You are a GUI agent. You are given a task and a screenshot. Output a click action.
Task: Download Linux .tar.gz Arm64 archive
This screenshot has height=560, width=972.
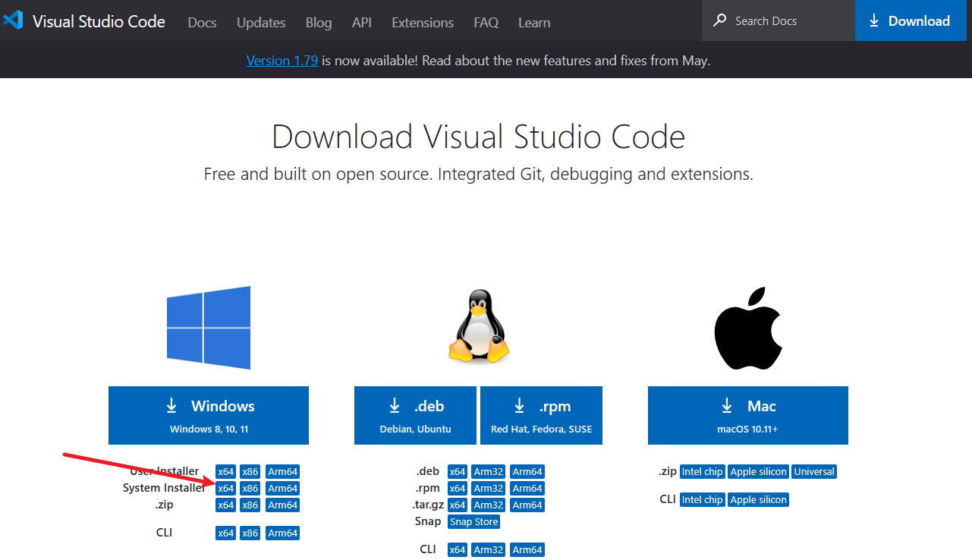pyautogui.click(x=527, y=505)
